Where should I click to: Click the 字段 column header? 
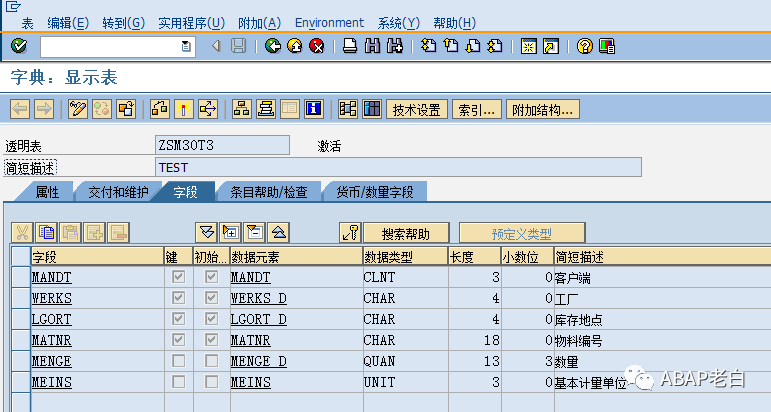pos(97,257)
